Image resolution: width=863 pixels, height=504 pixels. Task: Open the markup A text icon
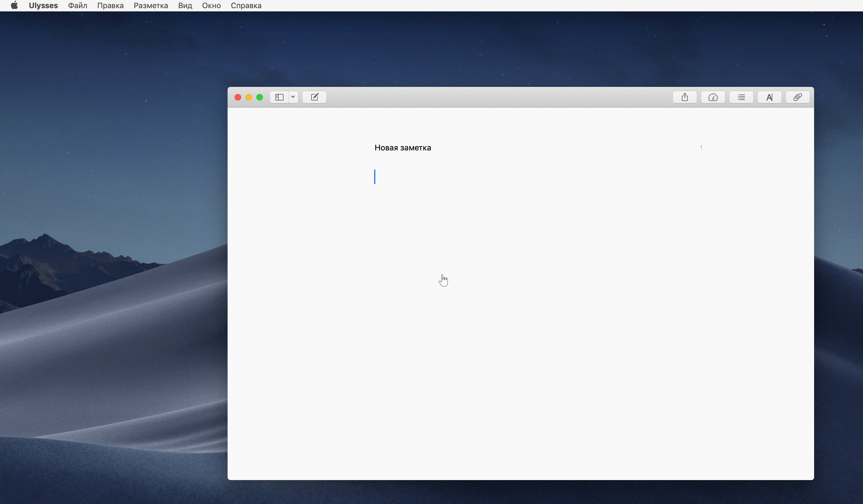[769, 97]
